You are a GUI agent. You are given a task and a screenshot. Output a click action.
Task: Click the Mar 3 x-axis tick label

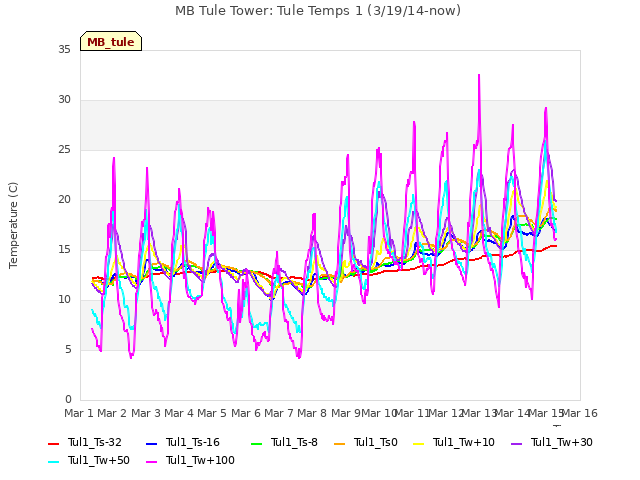[x=146, y=413]
